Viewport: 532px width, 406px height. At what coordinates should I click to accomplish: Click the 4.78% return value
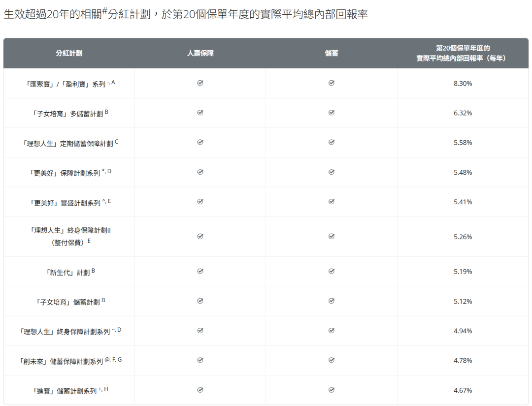[x=463, y=361]
